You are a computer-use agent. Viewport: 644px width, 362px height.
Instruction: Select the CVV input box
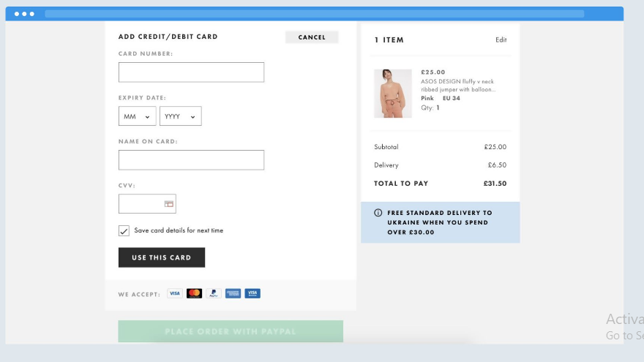tap(141, 204)
